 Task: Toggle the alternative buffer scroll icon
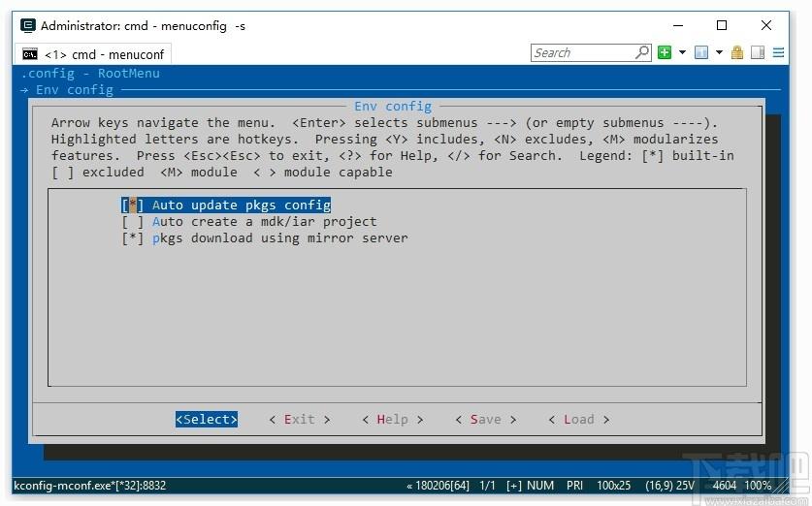[758, 52]
